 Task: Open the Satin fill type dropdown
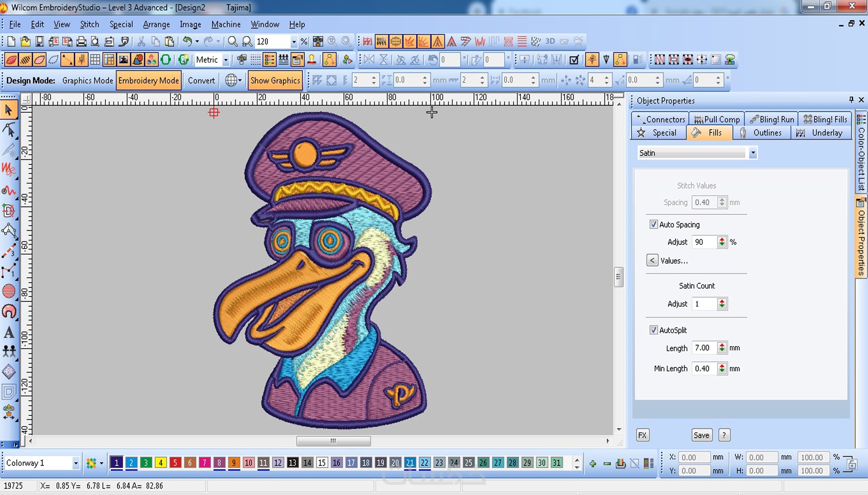pyautogui.click(x=753, y=153)
